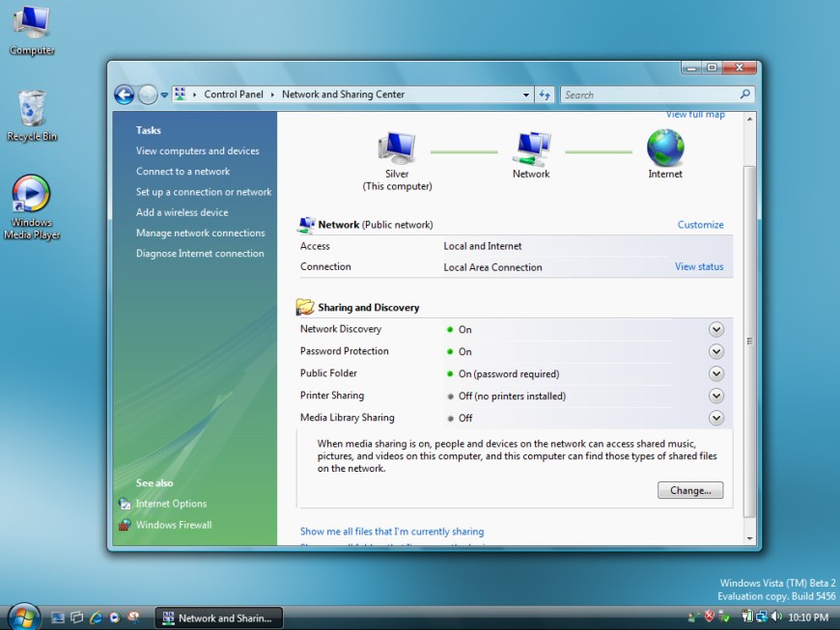840x630 pixels.
Task: Click the Change... button
Action: 690,490
